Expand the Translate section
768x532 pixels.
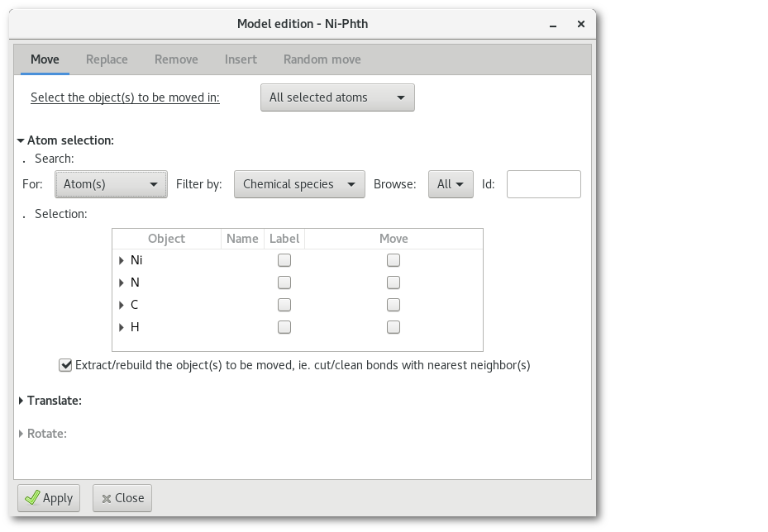coord(21,401)
